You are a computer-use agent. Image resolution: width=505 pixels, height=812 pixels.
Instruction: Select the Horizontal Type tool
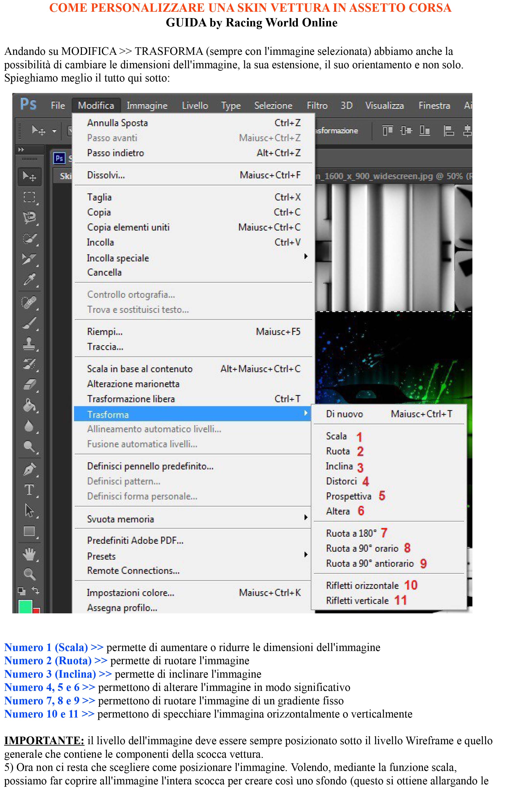[29, 490]
